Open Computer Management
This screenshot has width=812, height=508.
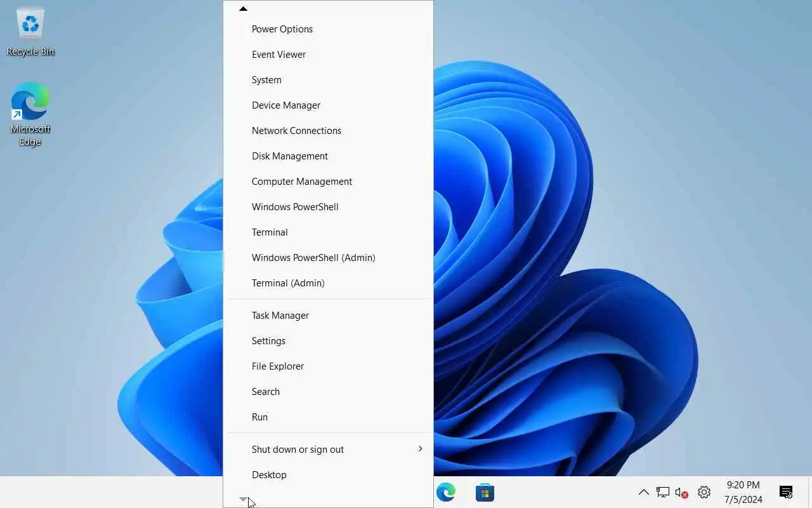click(x=329, y=182)
